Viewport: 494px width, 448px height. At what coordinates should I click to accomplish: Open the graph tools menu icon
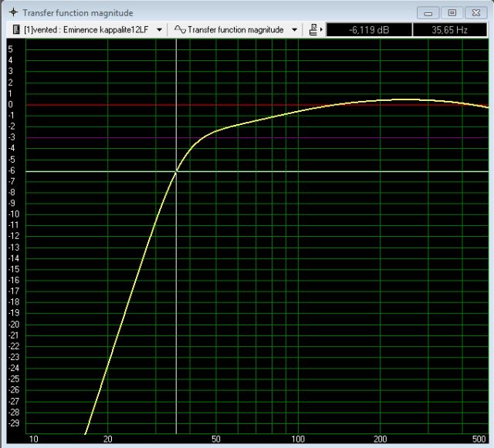point(313,30)
